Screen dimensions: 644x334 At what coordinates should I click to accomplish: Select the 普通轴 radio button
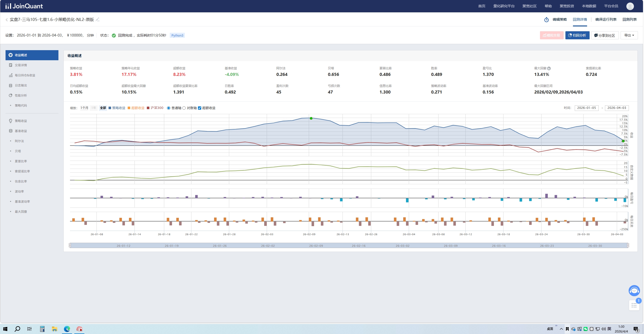(168, 108)
